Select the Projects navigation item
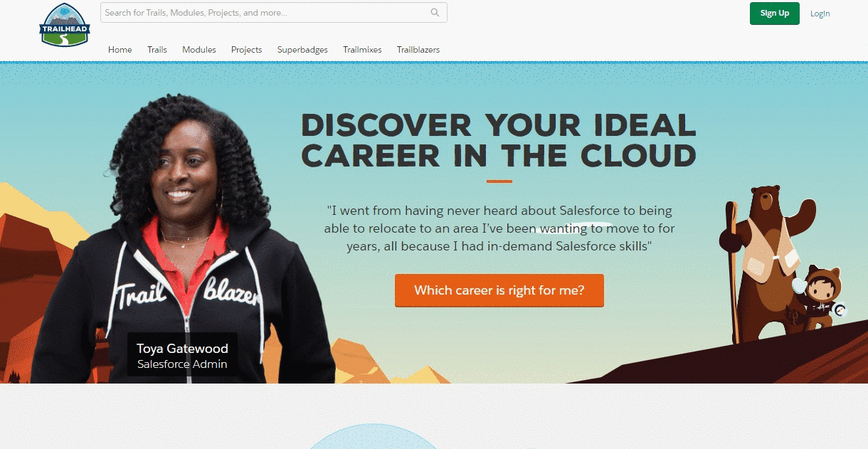Viewport: 868px width, 449px height. click(x=247, y=50)
